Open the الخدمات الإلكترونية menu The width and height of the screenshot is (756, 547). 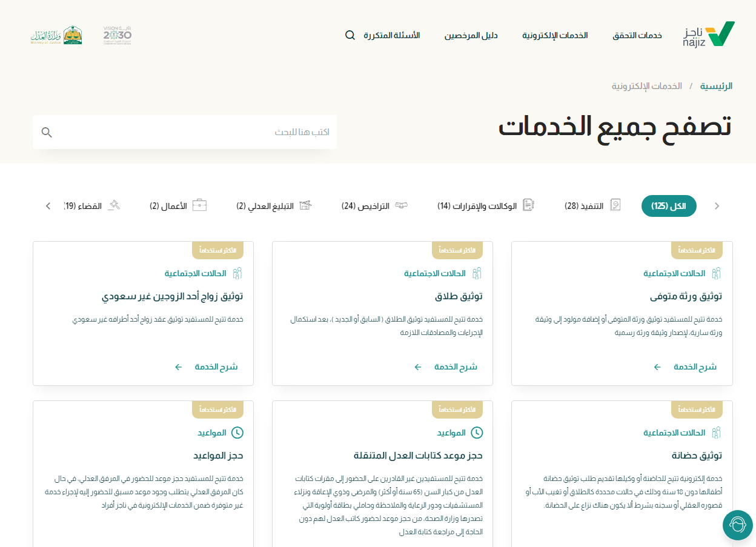coord(555,35)
